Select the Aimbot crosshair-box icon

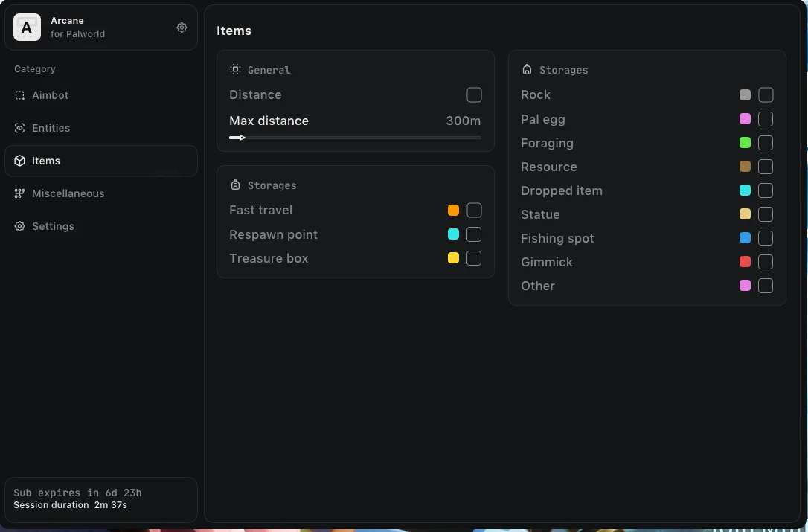pos(19,95)
